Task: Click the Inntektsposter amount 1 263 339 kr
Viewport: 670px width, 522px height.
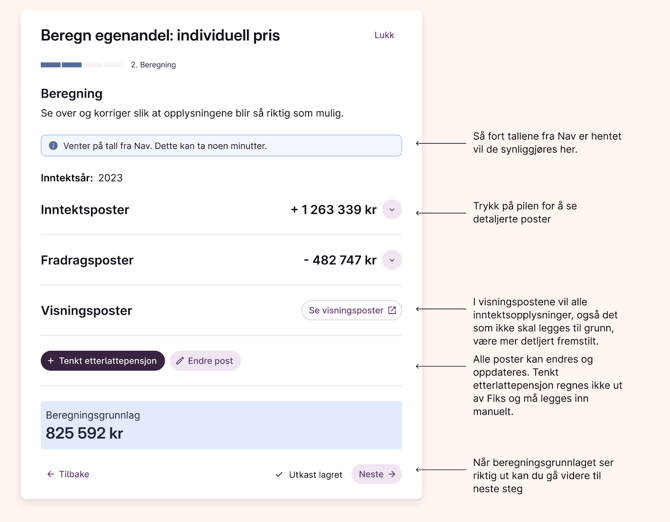Action: [x=333, y=210]
